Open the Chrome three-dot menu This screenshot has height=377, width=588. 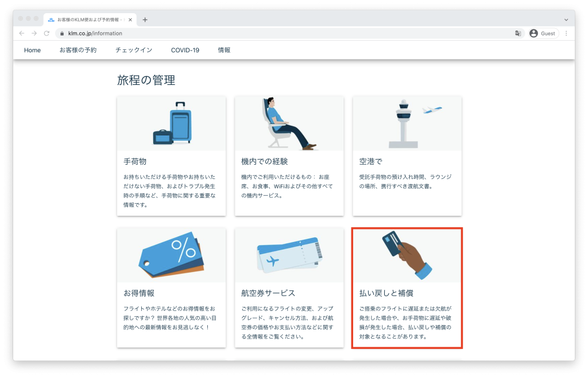[566, 33]
